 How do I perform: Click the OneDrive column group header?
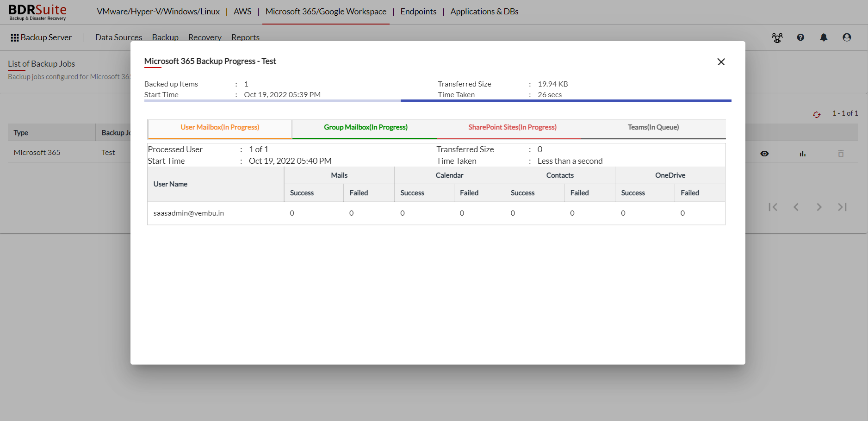[x=670, y=175]
